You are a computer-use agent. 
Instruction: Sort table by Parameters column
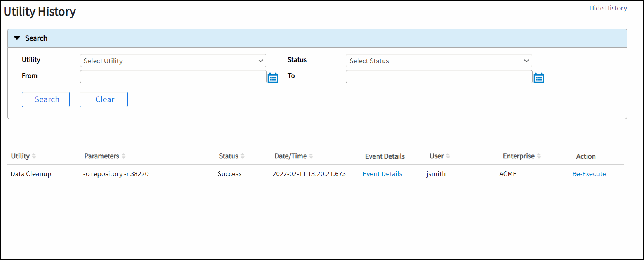point(123,156)
